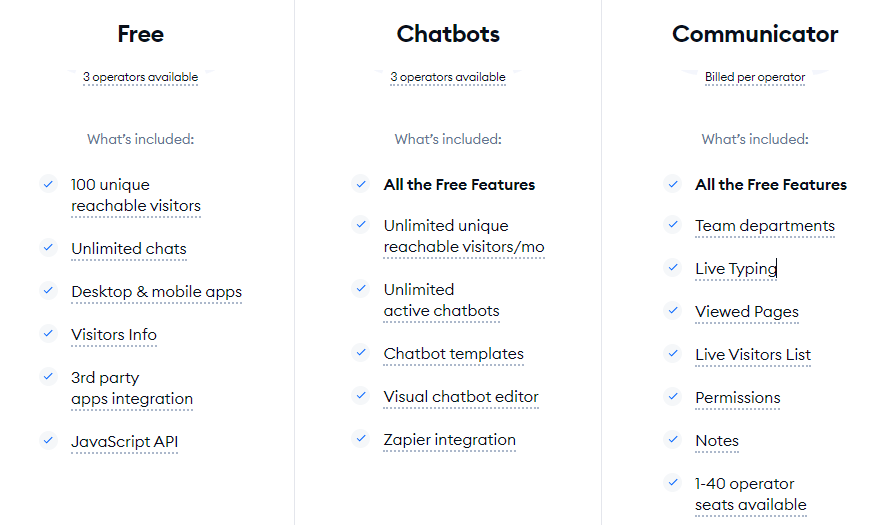This screenshot has height=525, width=877.
Task: Click 3 operators available under Chatbots
Action: (x=447, y=77)
